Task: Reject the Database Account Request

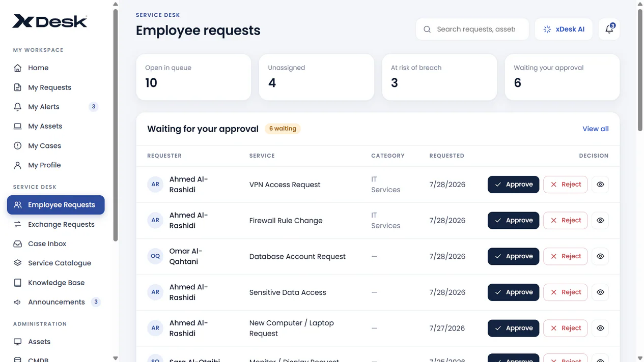Action: point(566,256)
